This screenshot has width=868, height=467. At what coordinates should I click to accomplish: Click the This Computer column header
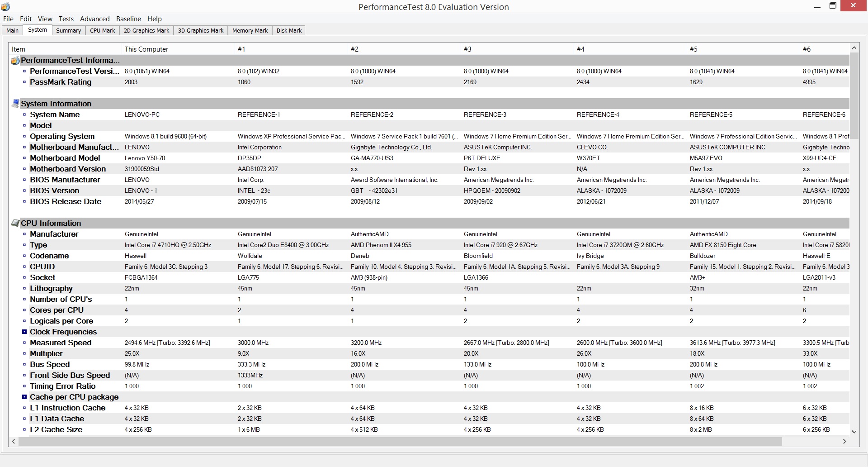[179, 49]
